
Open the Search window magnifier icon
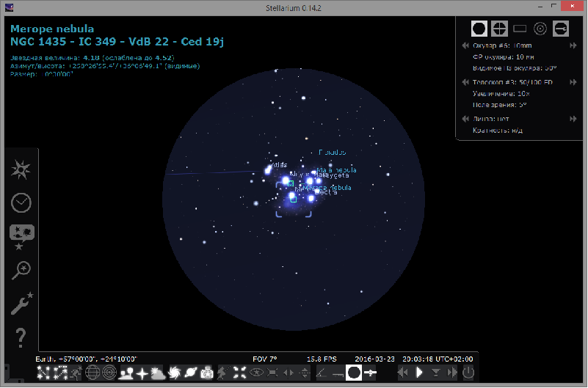pyautogui.click(x=21, y=269)
